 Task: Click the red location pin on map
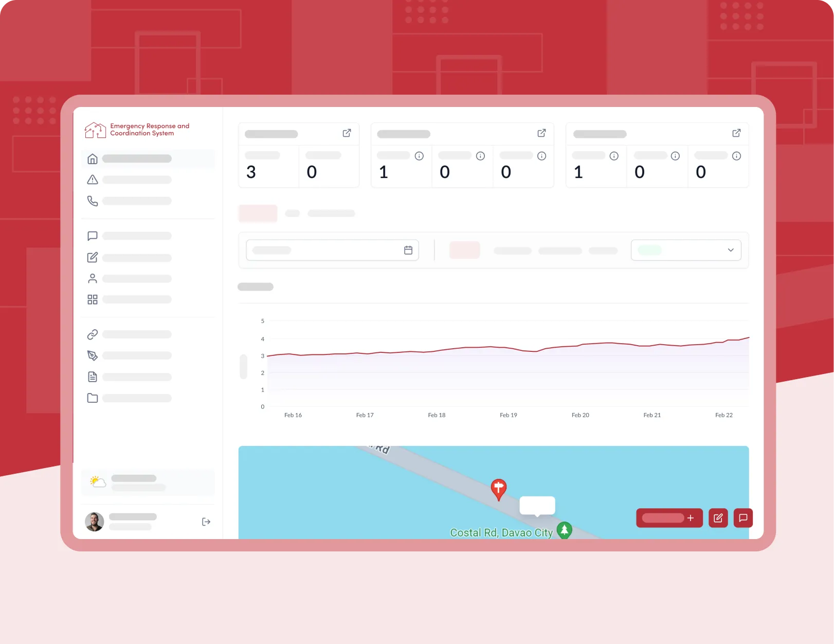tap(498, 488)
